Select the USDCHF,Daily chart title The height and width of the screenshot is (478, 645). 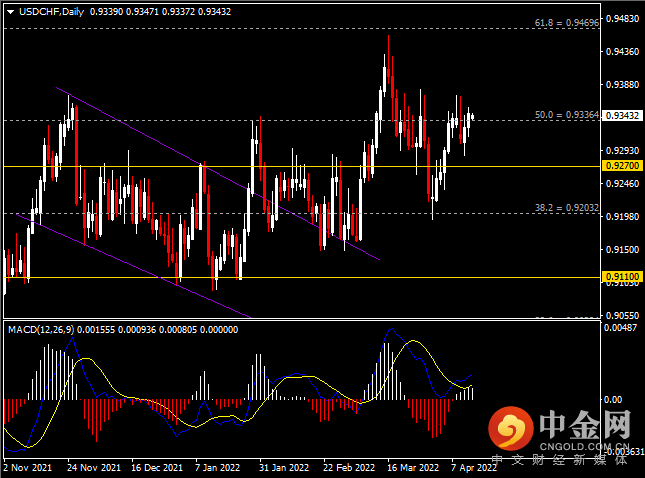(x=51, y=12)
